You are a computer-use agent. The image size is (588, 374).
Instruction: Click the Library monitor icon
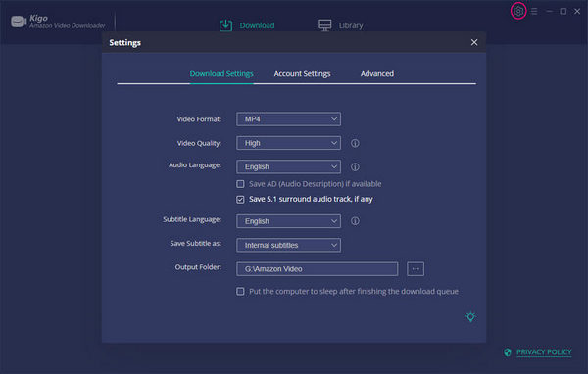(x=324, y=25)
